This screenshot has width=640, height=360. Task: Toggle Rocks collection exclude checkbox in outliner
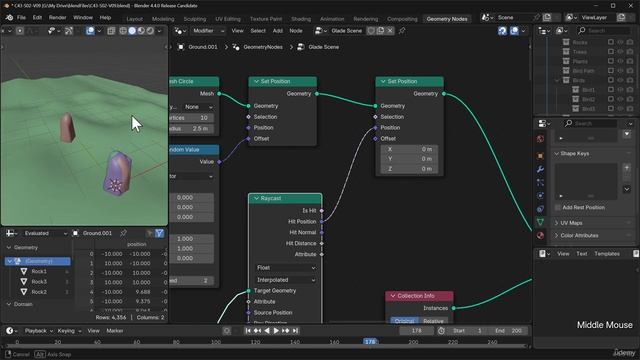pos(611,42)
